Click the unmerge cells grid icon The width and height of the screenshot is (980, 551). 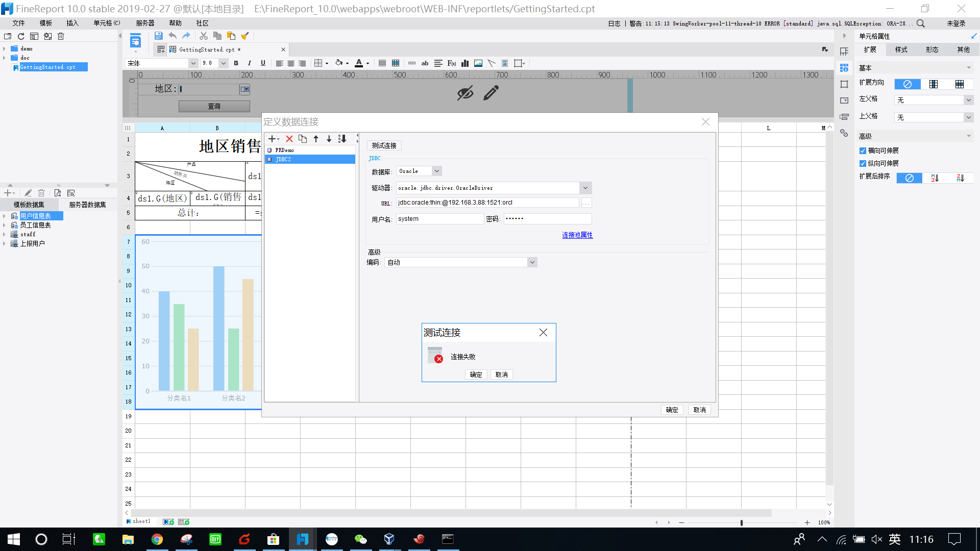pos(396,63)
